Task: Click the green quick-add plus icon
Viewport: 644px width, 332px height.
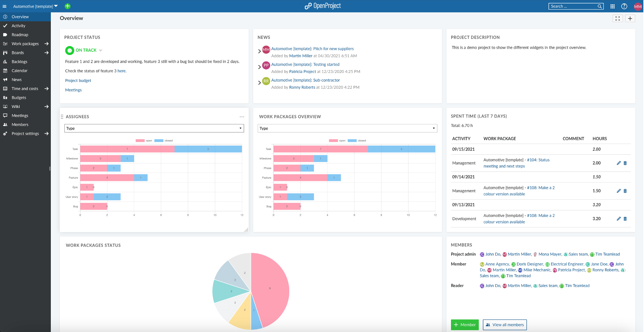Action: 68,6
